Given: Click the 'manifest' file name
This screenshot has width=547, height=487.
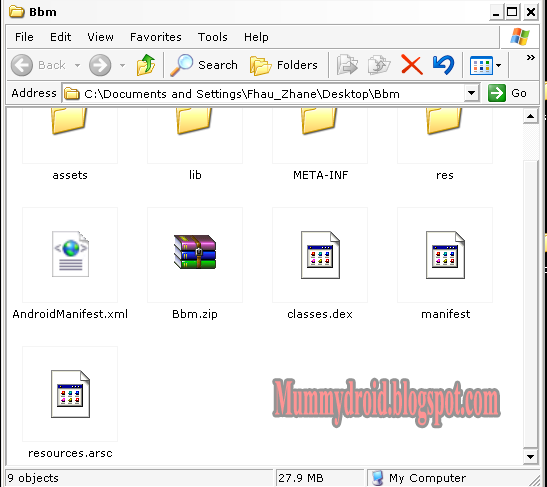Looking at the screenshot, I should (x=445, y=314).
